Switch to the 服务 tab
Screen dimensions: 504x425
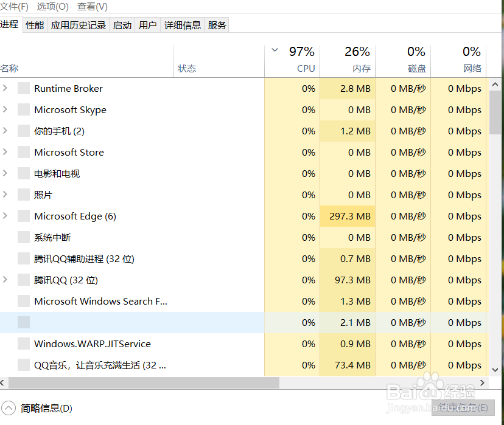(x=217, y=25)
